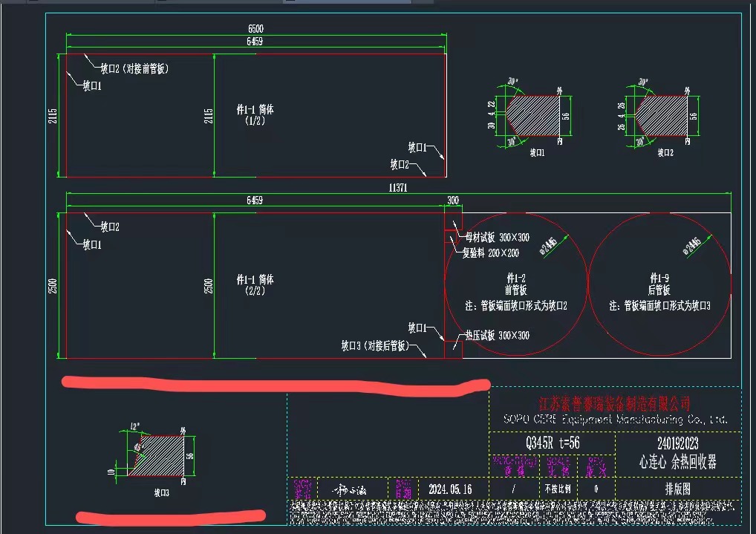Click the 不按比例 scale cell

(552, 489)
